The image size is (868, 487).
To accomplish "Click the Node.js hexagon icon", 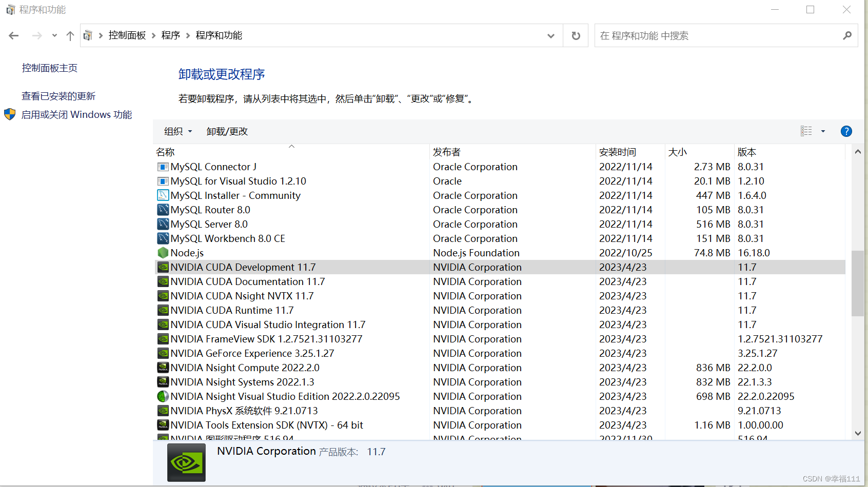I will 163,253.
